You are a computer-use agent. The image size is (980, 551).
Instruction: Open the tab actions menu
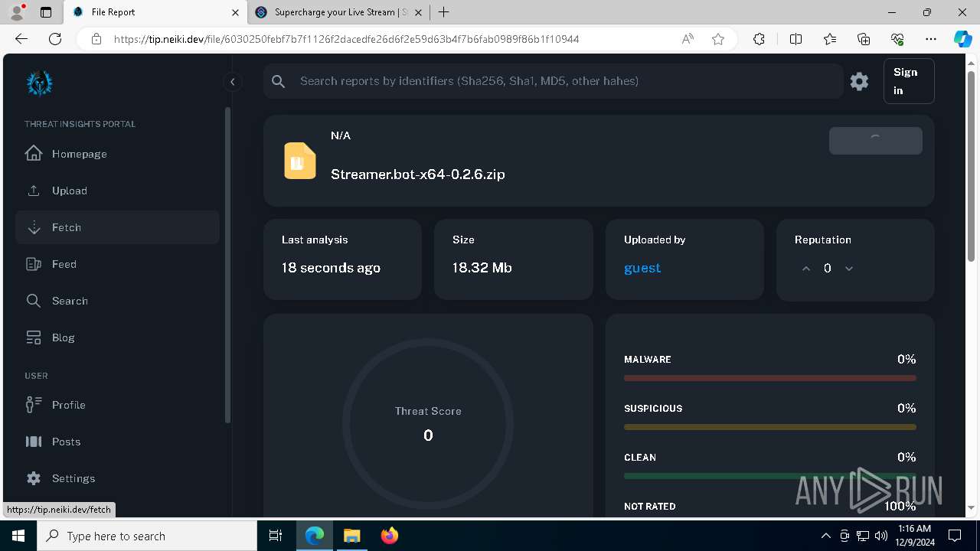[46, 12]
